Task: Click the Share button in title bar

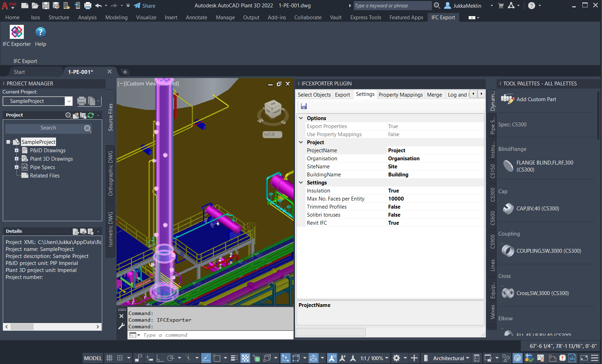Action: tap(145, 6)
